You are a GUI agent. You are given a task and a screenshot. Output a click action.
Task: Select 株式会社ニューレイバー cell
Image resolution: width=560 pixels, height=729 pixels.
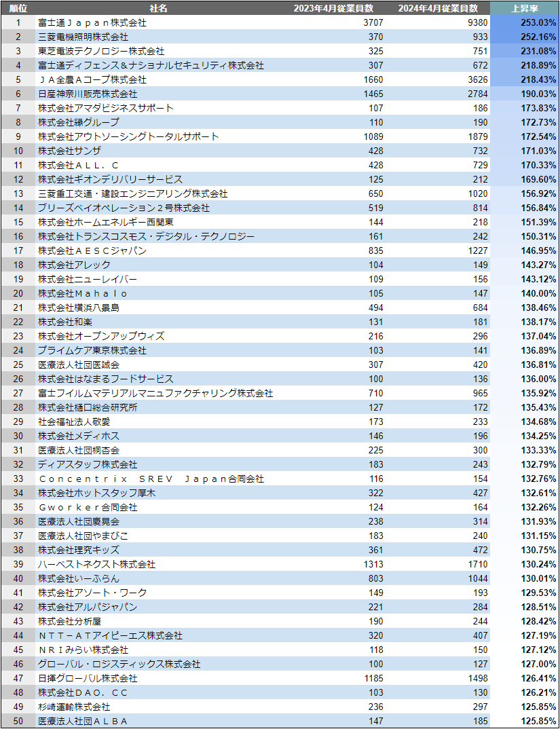point(88,280)
